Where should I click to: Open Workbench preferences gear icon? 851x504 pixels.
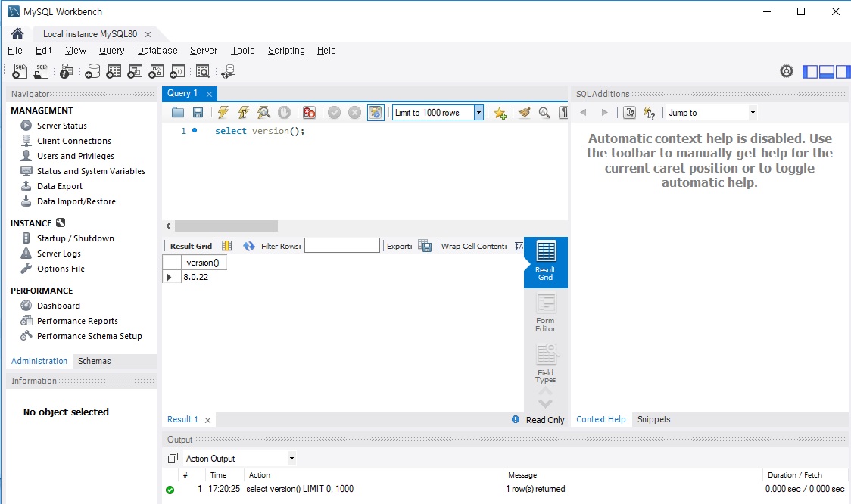click(787, 71)
